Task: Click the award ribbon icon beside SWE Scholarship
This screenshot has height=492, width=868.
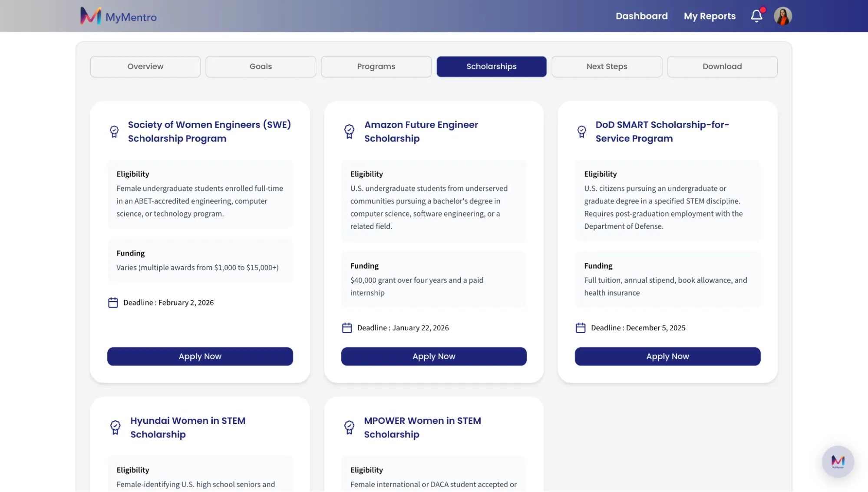Action: 114,131
